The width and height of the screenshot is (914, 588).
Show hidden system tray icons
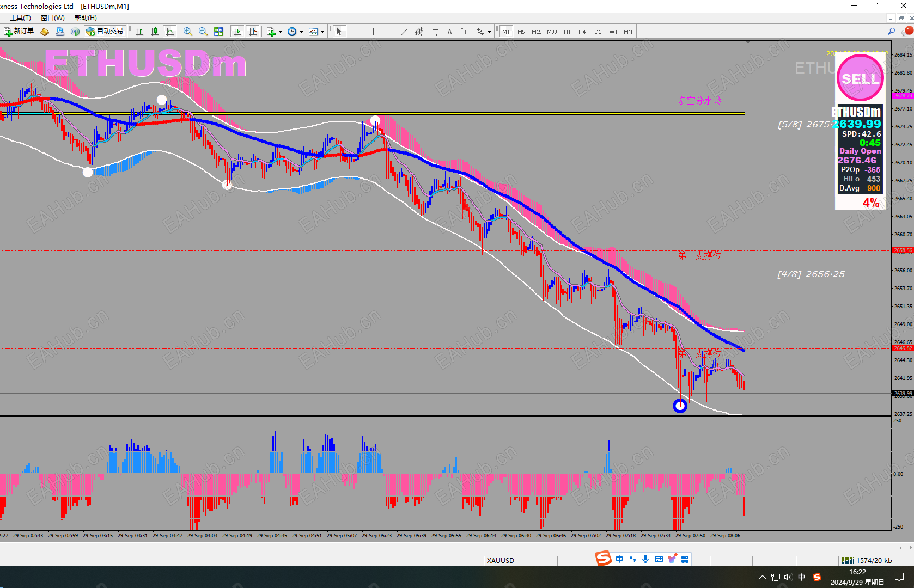point(762,577)
